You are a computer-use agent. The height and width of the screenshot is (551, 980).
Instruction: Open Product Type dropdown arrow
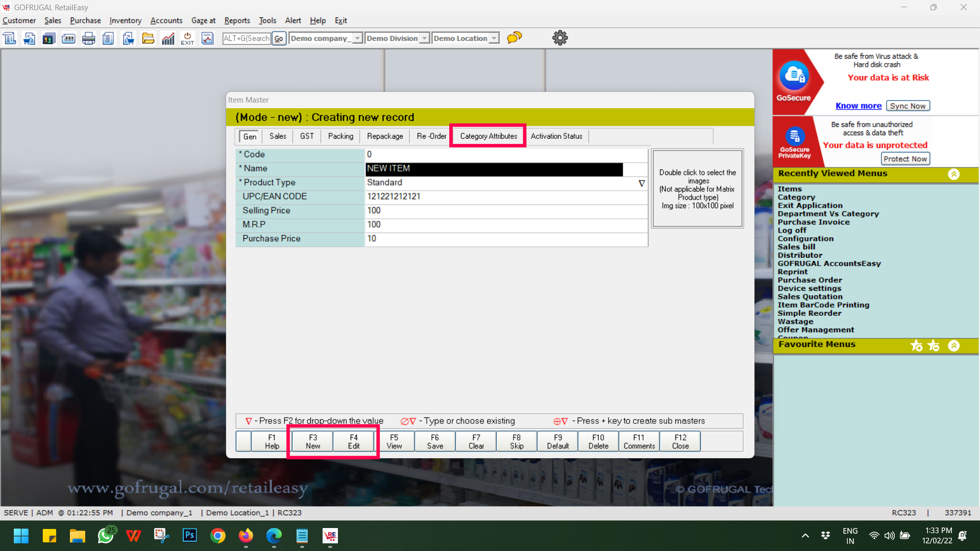tap(642, 183)
